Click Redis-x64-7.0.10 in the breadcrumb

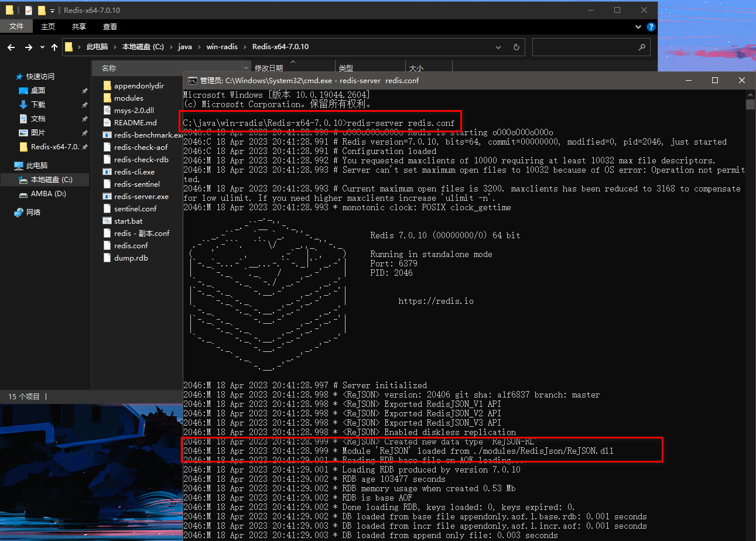[280, 47]
